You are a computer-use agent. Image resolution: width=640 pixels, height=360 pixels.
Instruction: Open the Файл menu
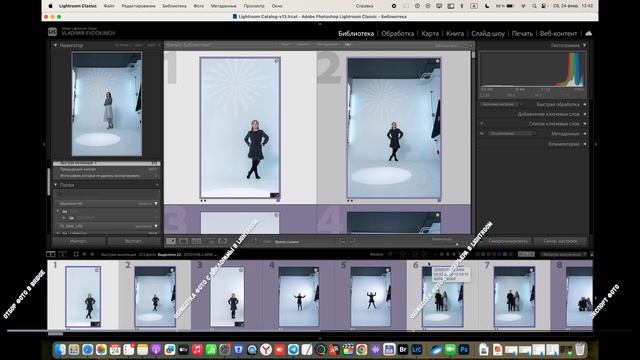[109, 6]
